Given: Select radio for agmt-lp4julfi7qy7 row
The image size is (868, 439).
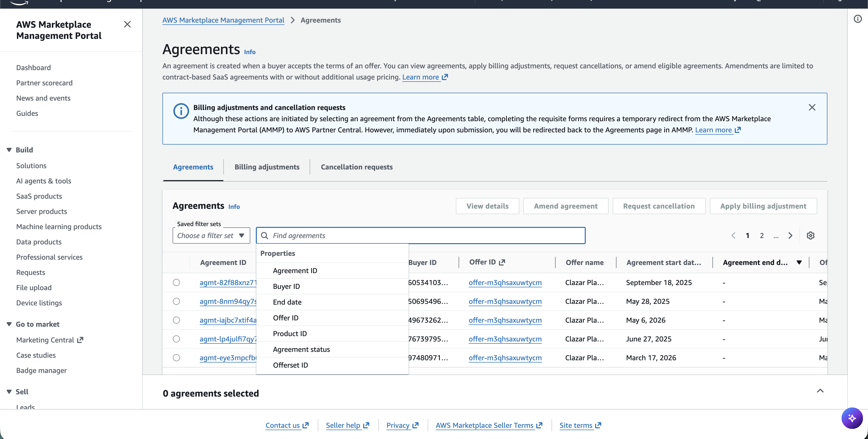Looking at the screenshot, I should coord(176,339).
